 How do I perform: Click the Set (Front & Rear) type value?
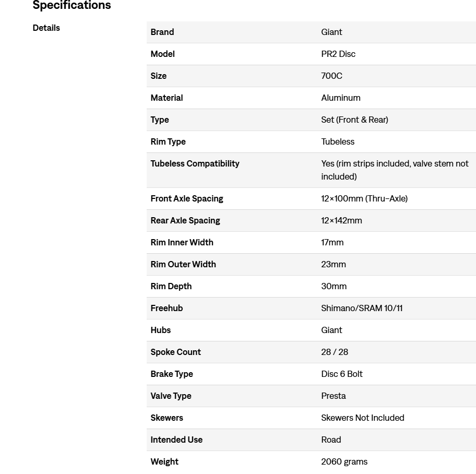354,120
